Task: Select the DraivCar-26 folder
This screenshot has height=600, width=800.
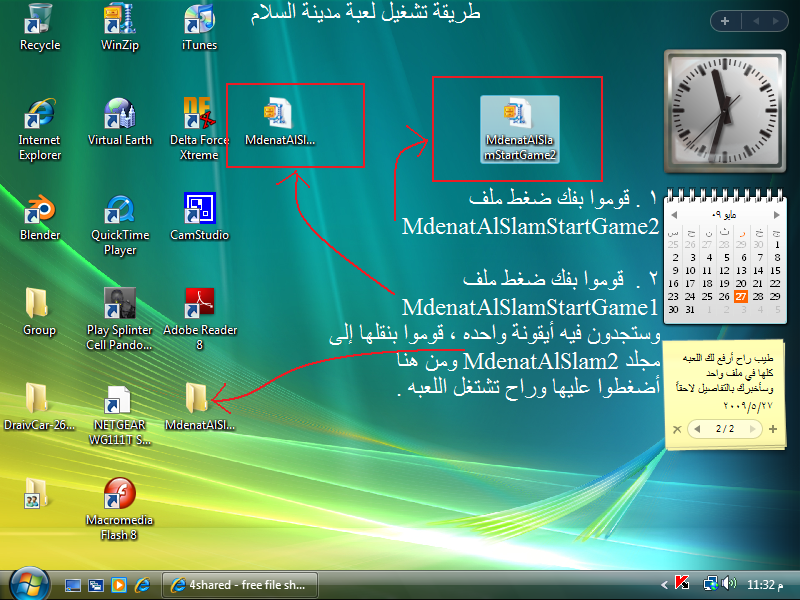Action: point(39,407)
